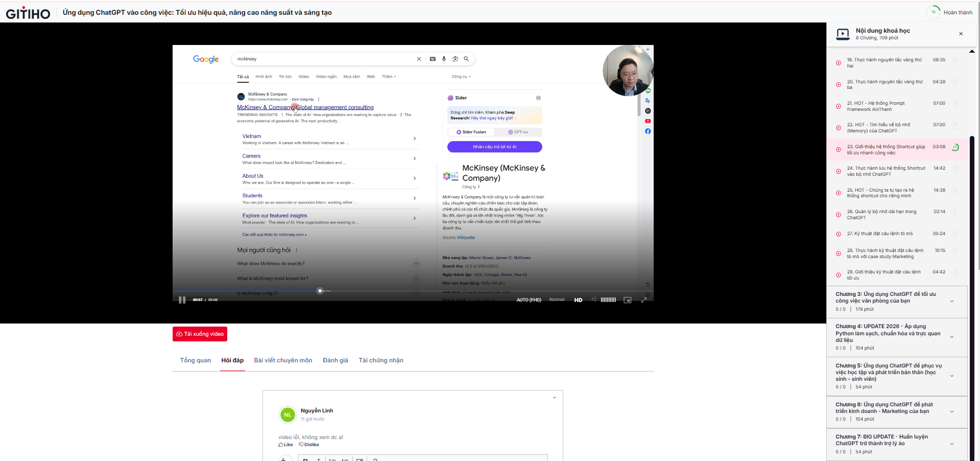Like Nguyễn Linh's comment

pos(286,445)
